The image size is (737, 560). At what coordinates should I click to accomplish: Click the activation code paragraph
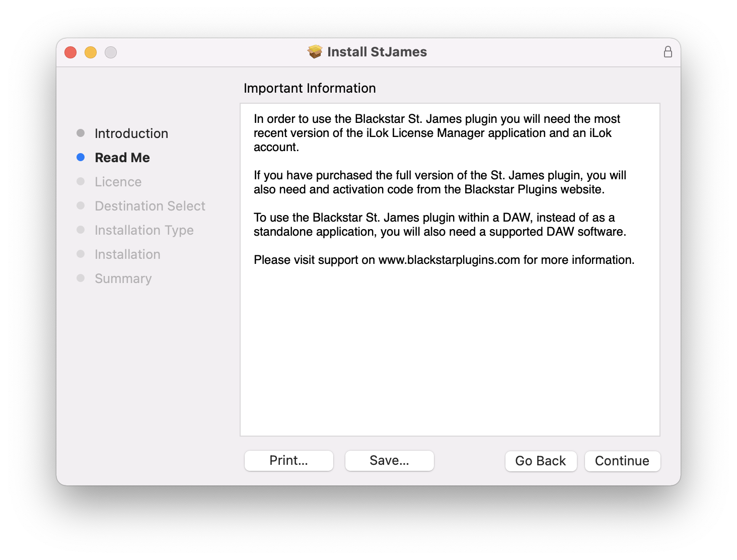pos(440,182)
